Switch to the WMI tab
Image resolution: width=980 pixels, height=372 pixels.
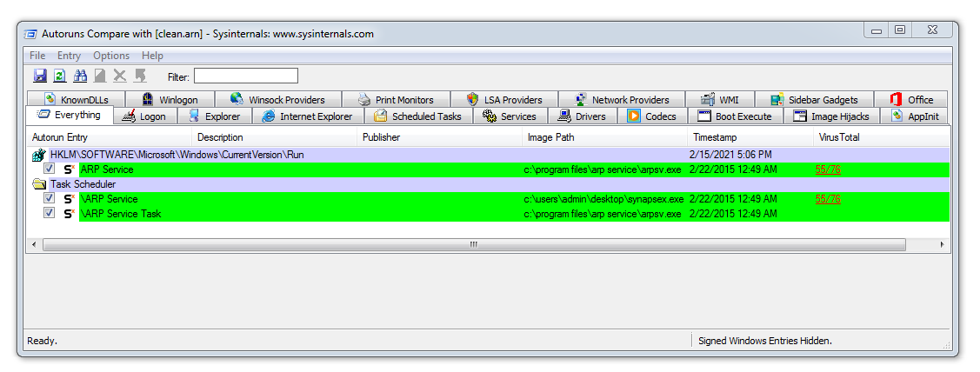[x=720, y=99]
